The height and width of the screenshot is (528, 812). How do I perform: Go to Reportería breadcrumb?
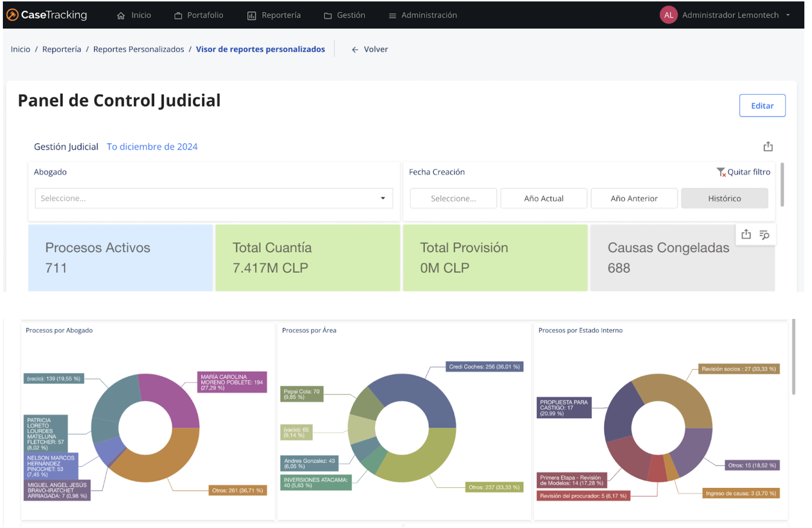click(x=62, y=49)
